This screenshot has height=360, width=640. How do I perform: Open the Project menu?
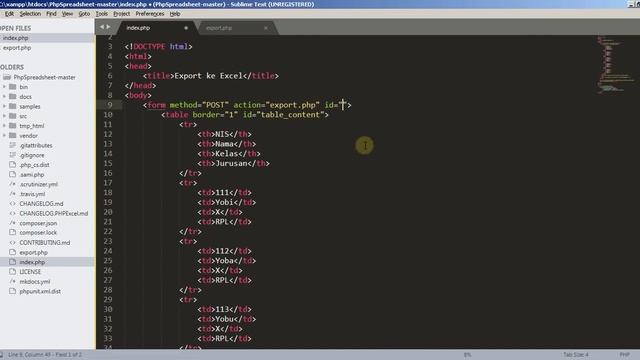point(122,13)
